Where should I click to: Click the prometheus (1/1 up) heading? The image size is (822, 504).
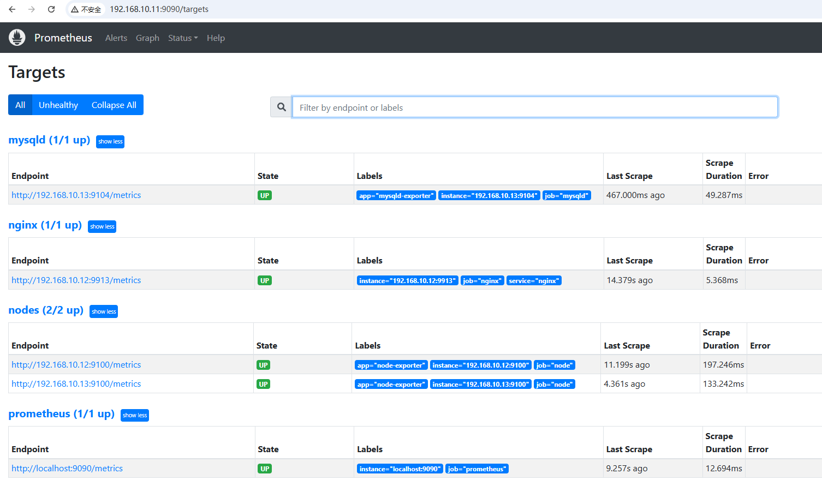pos(61,414)
